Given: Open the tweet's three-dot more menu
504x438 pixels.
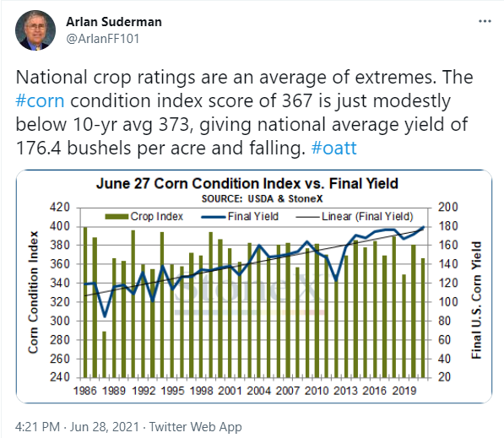Looking at the screenshot, I should pyautogui.click(x=485, y=21).
